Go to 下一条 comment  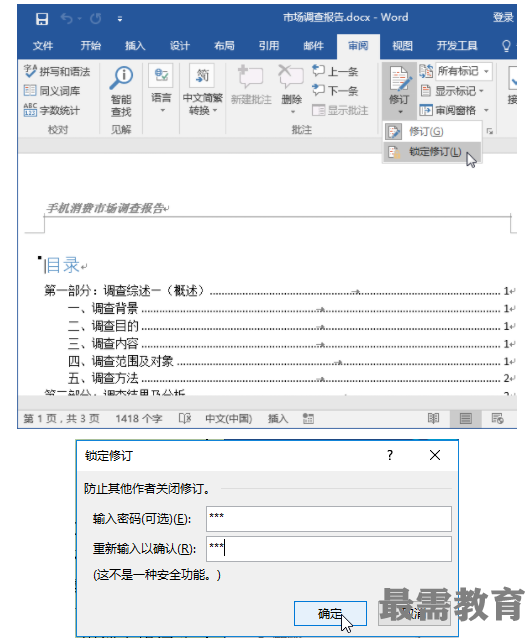click(x=335, y=90)
